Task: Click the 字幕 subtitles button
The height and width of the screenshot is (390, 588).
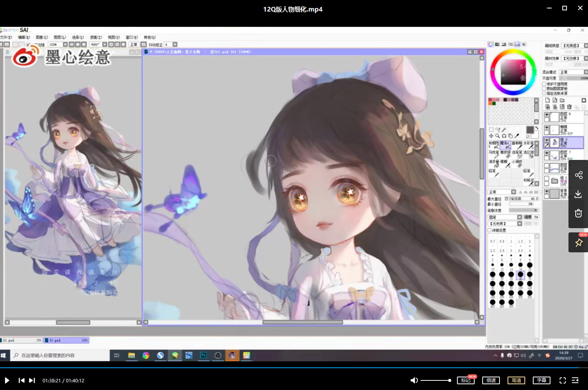Action: (541, 380)
